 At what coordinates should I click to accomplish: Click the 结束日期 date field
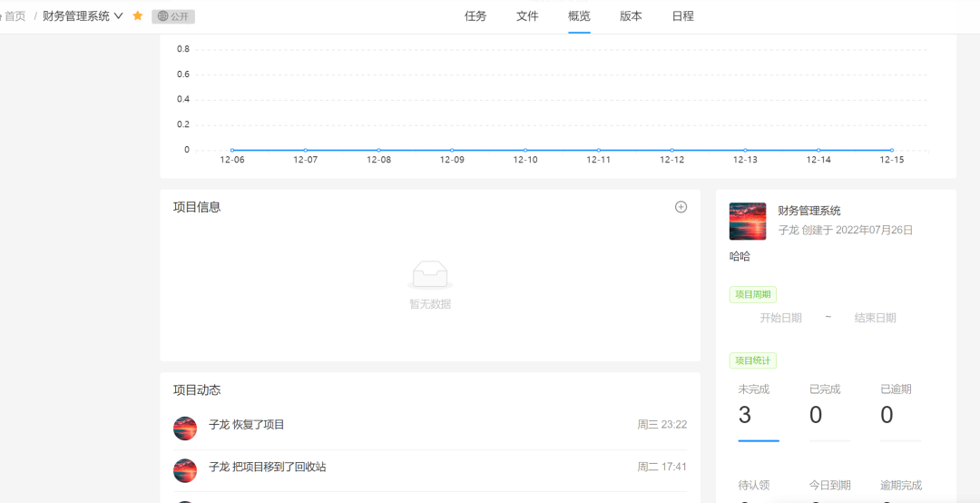(875, 318)
